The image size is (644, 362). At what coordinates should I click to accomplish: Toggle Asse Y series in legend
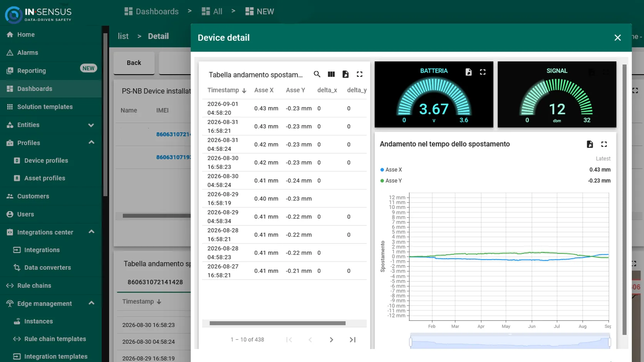[x=391, y=181]
